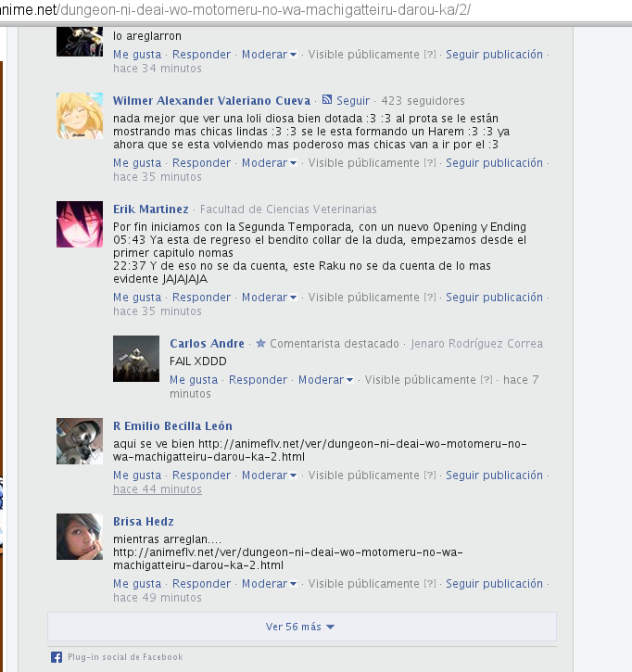632x672 pixels.
Task: Like Wilmer's comment with Me gusta
Action: pos(137,163)
